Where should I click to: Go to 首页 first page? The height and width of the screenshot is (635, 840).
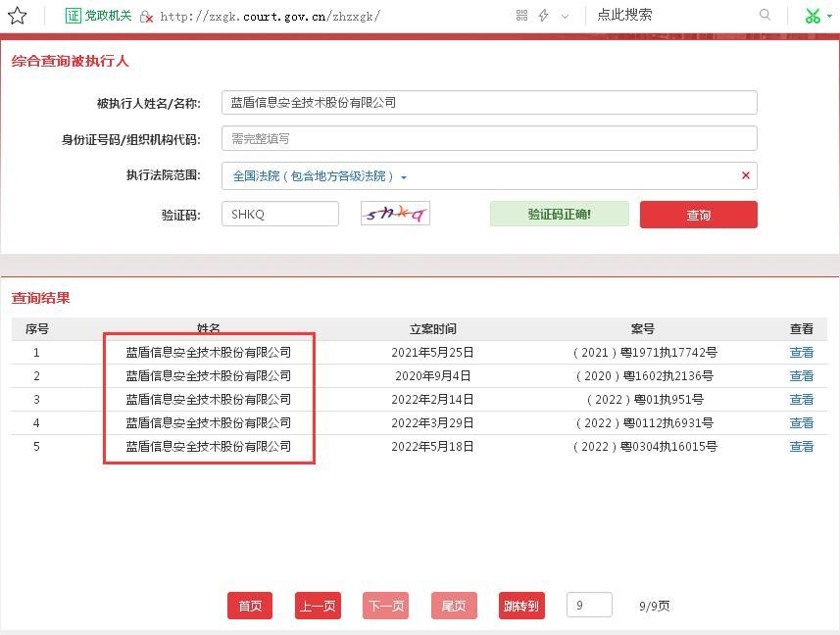click(x=250, y=606)
